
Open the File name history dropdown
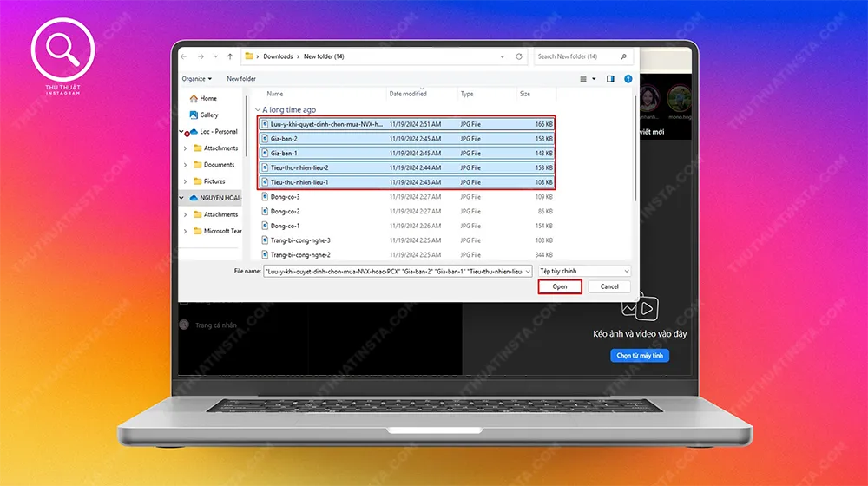pos(528,272)
